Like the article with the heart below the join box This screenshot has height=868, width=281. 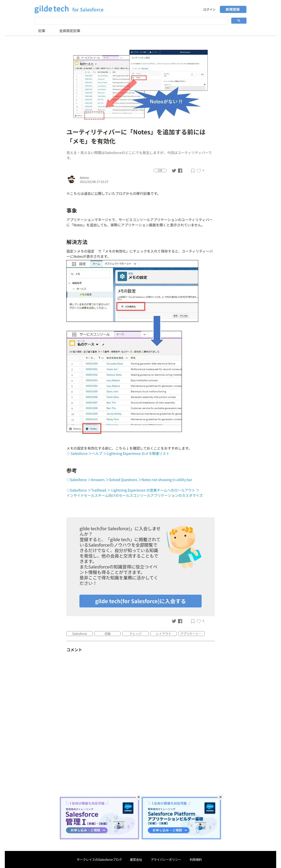point(199,621)
